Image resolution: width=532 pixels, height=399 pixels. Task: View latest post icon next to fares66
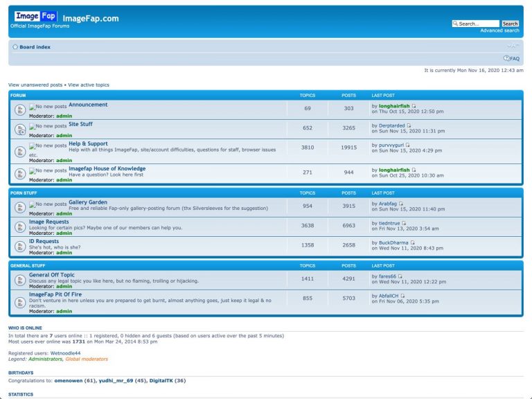pos(400,276)
